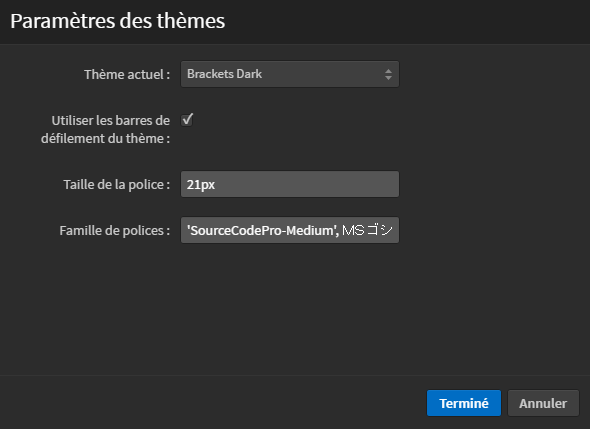
Task: Click the checkmark icon next to barres de défilement
Action: pos(187,120)
